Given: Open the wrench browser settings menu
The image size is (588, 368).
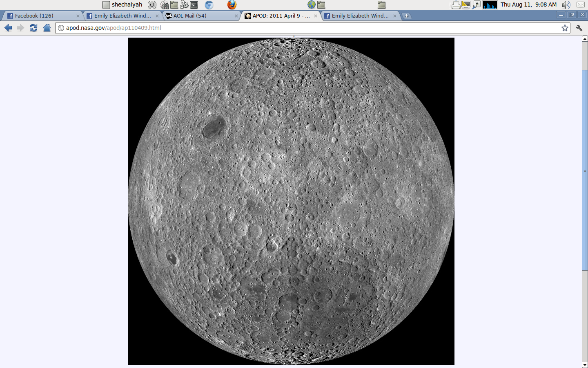Looking at the screenshot, I should point(579,28).
